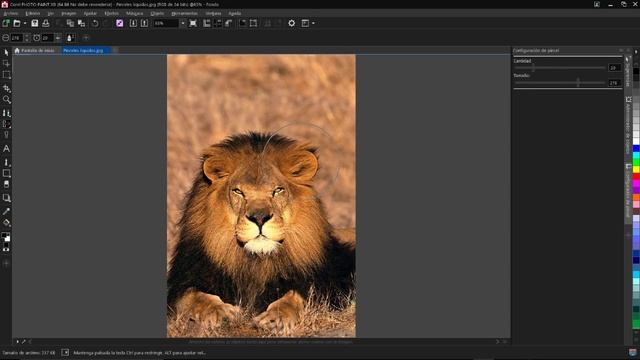Click the zoom level input box
This screenshot has height=360, width=640.
(166, 23)
